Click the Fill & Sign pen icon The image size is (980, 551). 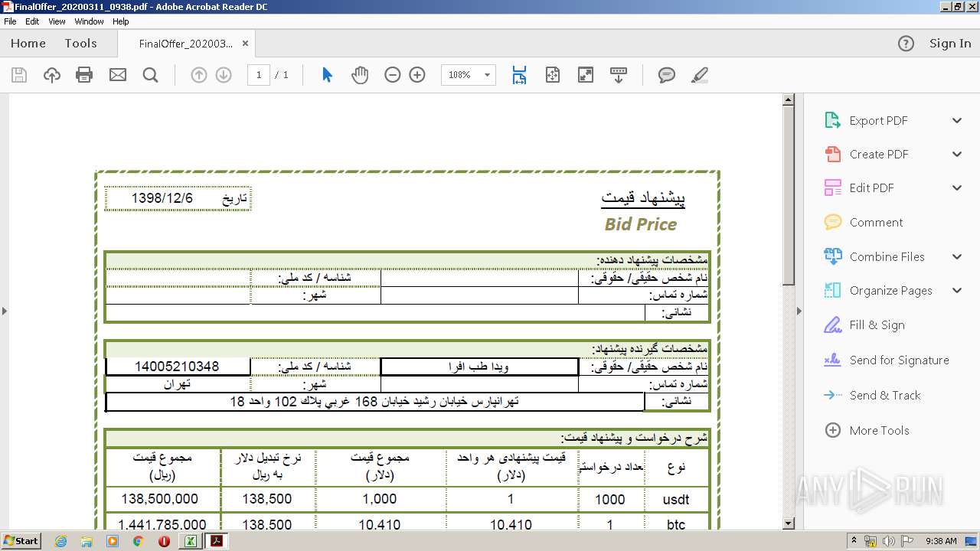pyautogui.click(x=832, y=324)
